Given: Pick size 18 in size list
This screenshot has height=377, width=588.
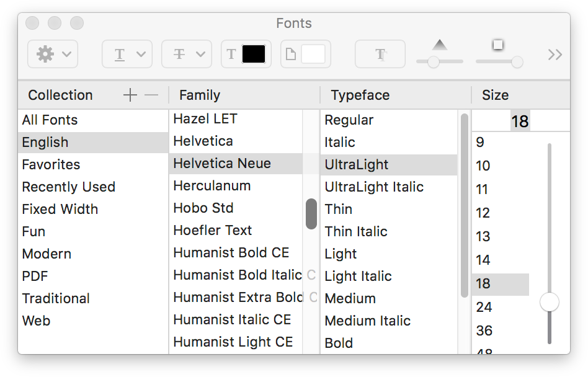Looking at the screenshot, I should [x=501, y=284].
